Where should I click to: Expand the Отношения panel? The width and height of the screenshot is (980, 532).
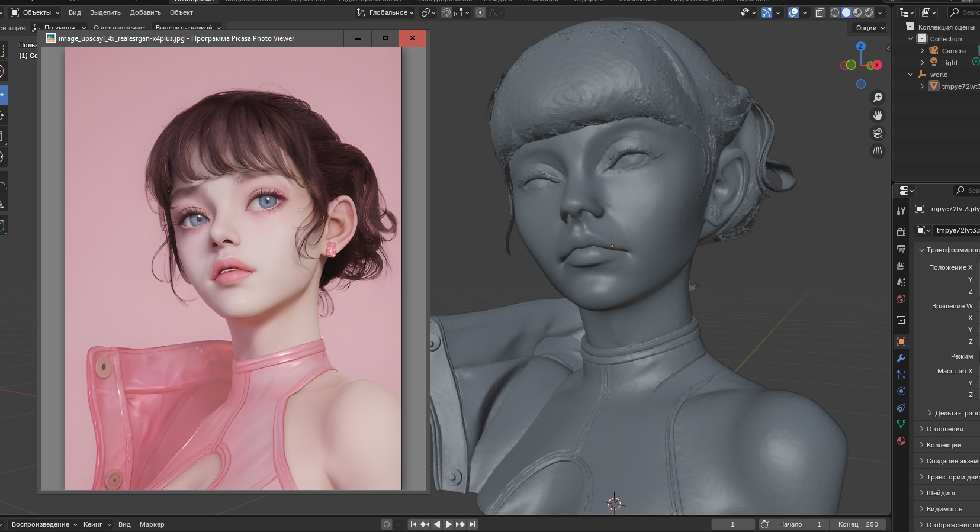[947, 429]
